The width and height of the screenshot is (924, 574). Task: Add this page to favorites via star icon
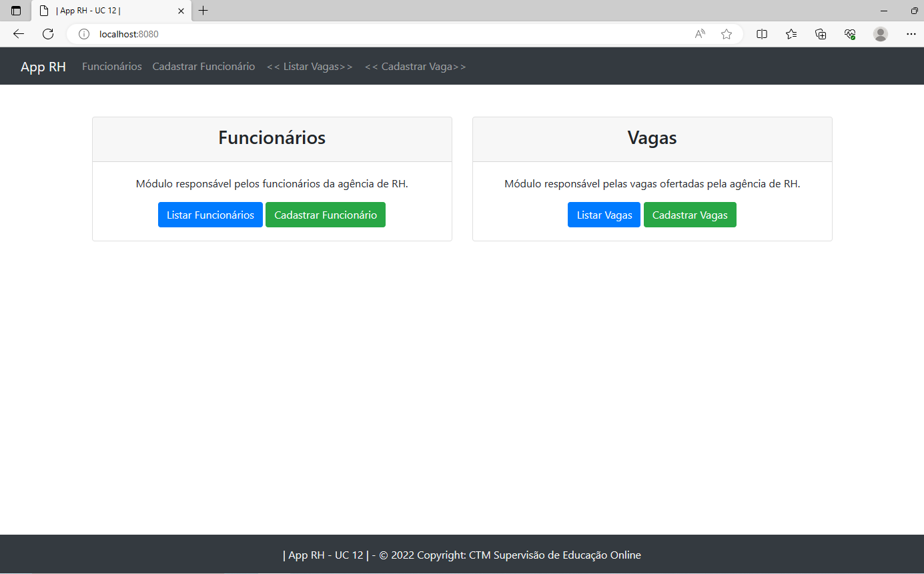[x=726, y=34]
